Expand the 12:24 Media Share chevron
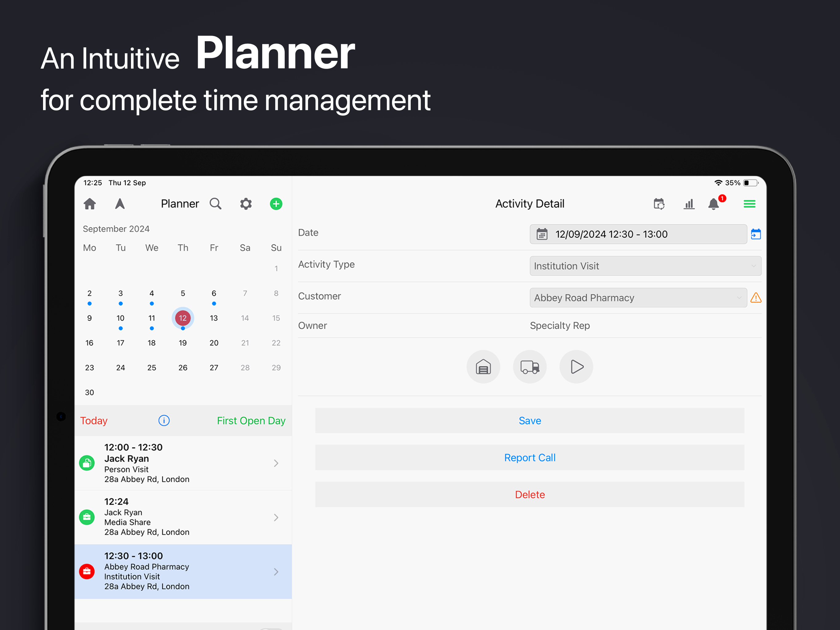840x630 pixels. point(276,517)
